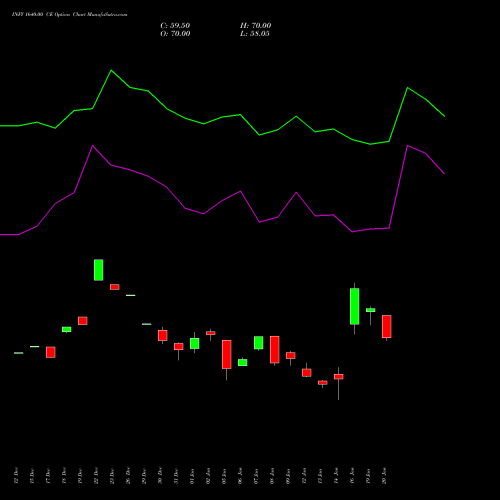Click the '31 Dec' date axis label
This screenshot has height=500, width=500.
click(176, 476)
